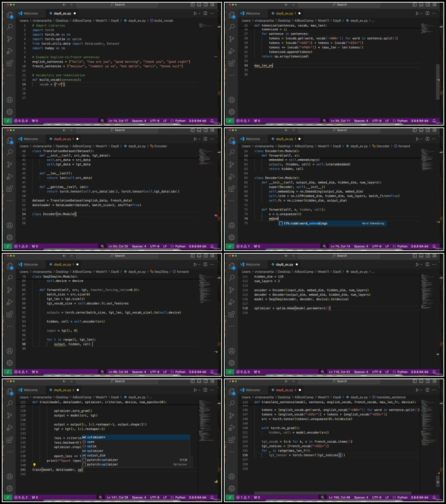Choose 'output_dim' suggestion in train window
The image size is (446, 504).
tap(136, 456)
